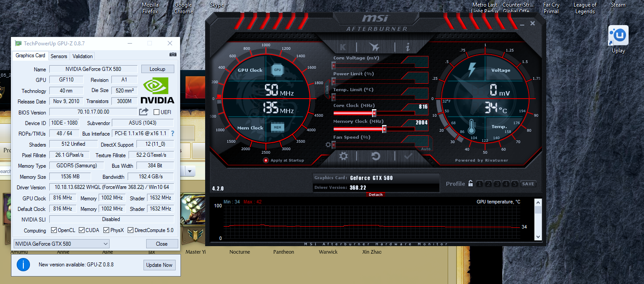Click the profile lock icon

[471, 184]
